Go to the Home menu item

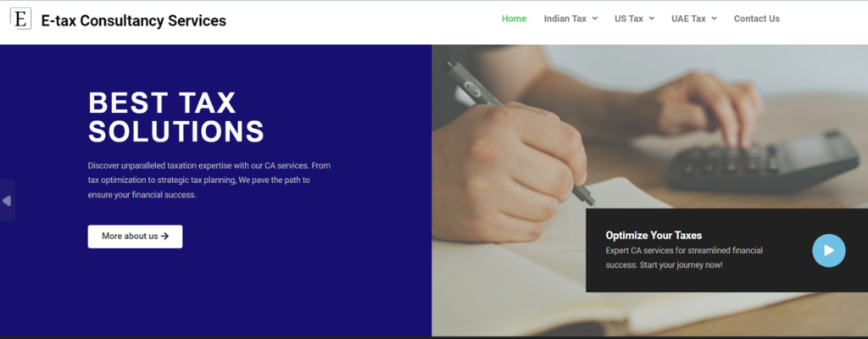[514, 19]
